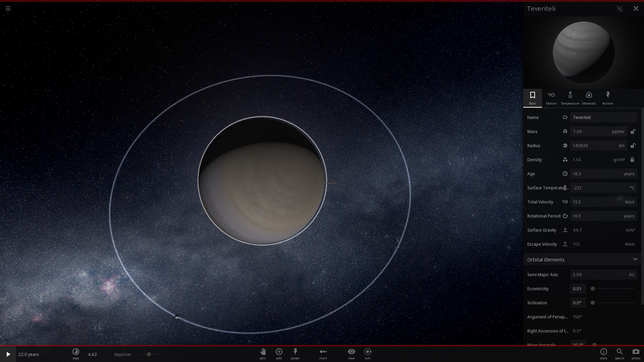Toggle the Mass lock

(633, 131)
